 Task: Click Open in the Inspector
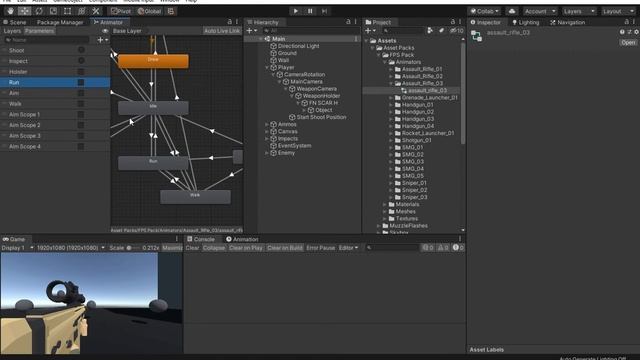628,42
